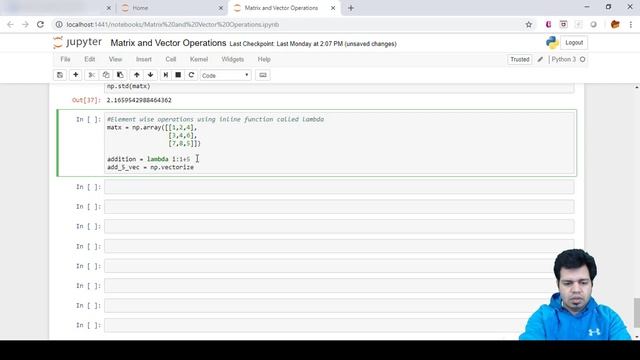640x360 pixels.
Task: Insert a cell below with the plus icon
Action: click(x=76, y=75)
